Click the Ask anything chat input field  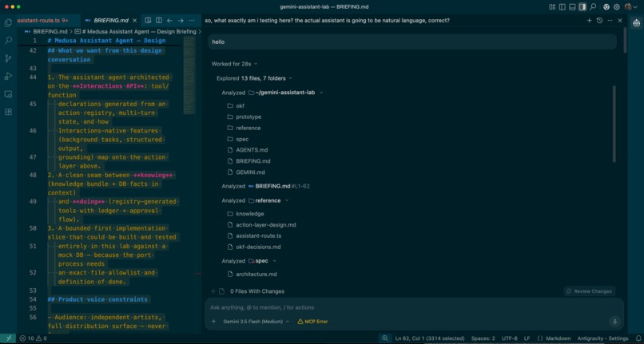pos(413,307)
